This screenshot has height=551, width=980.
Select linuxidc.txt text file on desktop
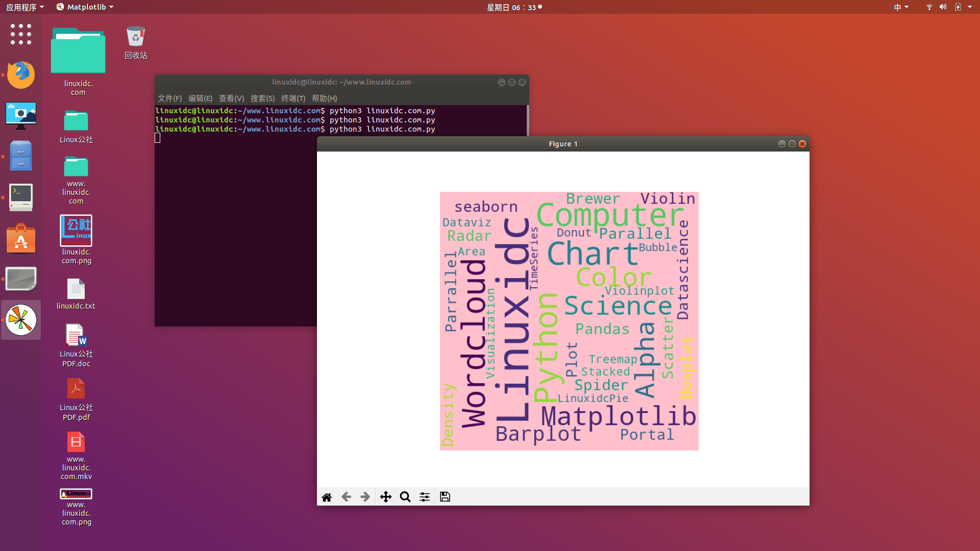pyautogui.click(x=76, y=294)
